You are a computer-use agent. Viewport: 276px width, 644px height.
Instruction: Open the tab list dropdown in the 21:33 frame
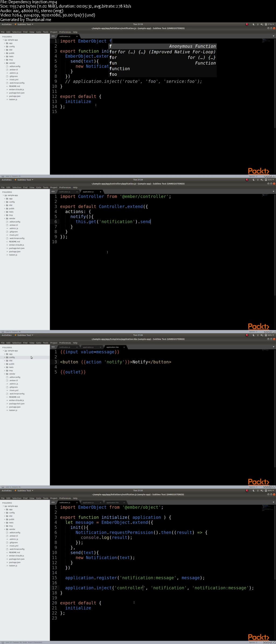click(274, 502)
